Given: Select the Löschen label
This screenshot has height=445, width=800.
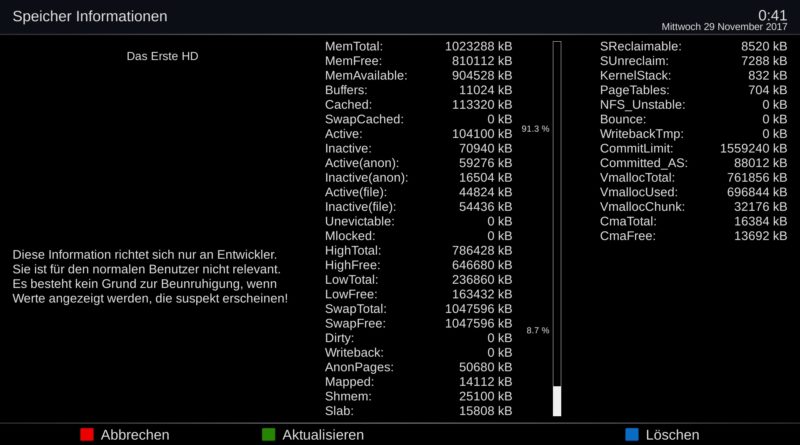Looking at the screenshot, I should [x=672, y=435].
